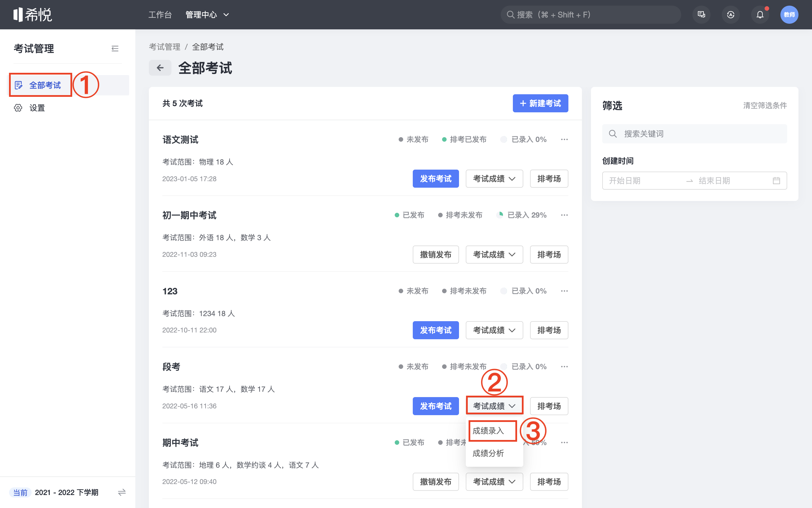Click 发布考试 for 语文测试
The image size is (812, 508).
[x=436, y=179]
